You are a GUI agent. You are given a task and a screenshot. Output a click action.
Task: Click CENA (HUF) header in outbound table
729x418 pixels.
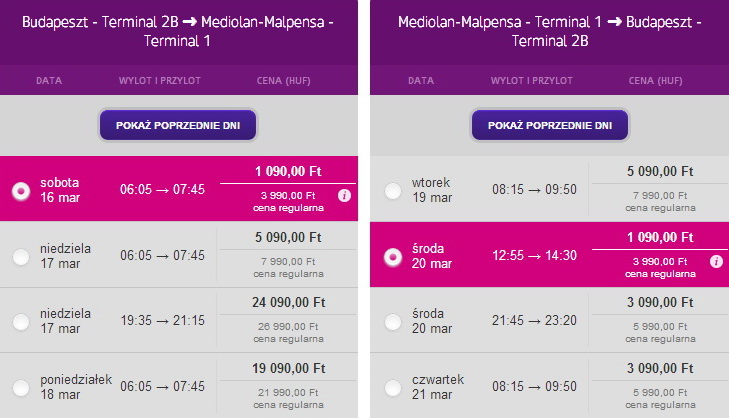pos(284,80)
